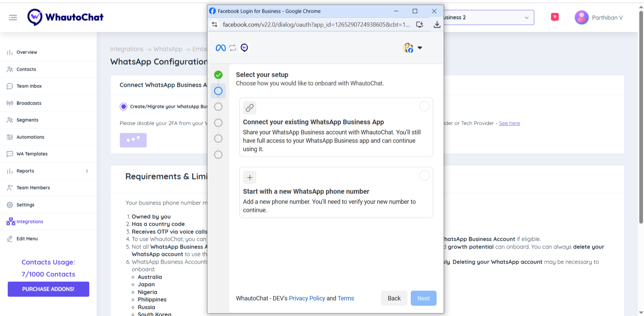Click the WhautoChat app icon in Facebook dialog

244,48
